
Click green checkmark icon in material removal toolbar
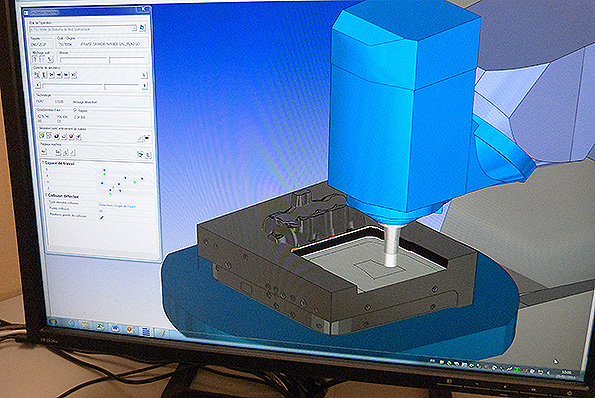pyautogui.click(x=79, y=137)
